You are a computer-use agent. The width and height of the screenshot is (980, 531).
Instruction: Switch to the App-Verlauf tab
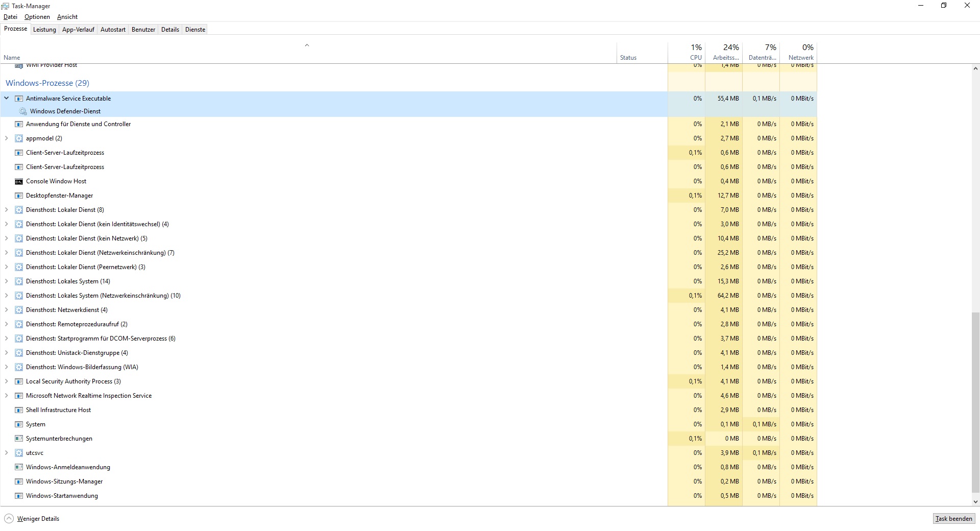78,30
